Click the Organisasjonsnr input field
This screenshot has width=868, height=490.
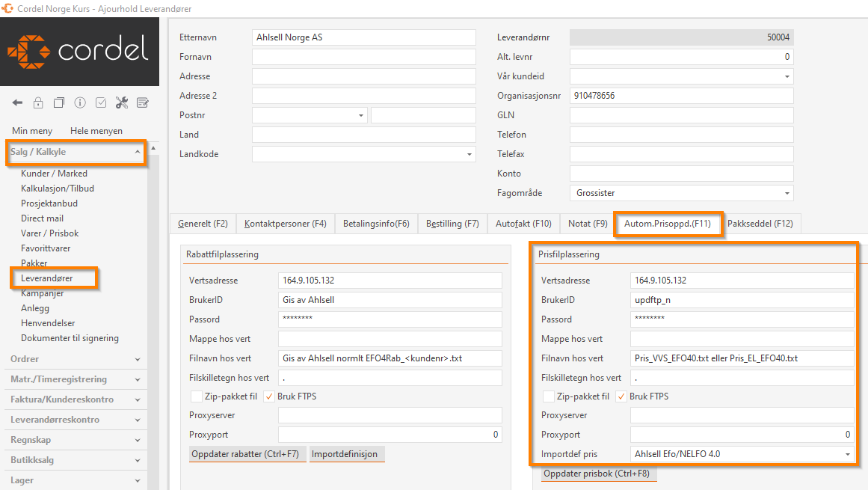(681, 96)
